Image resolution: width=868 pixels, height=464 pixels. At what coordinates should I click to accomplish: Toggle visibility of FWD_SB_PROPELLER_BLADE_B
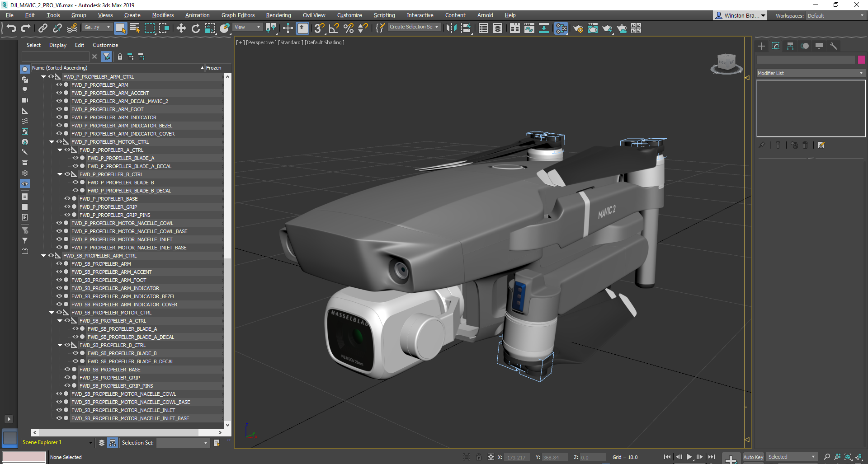coord(75,353)
